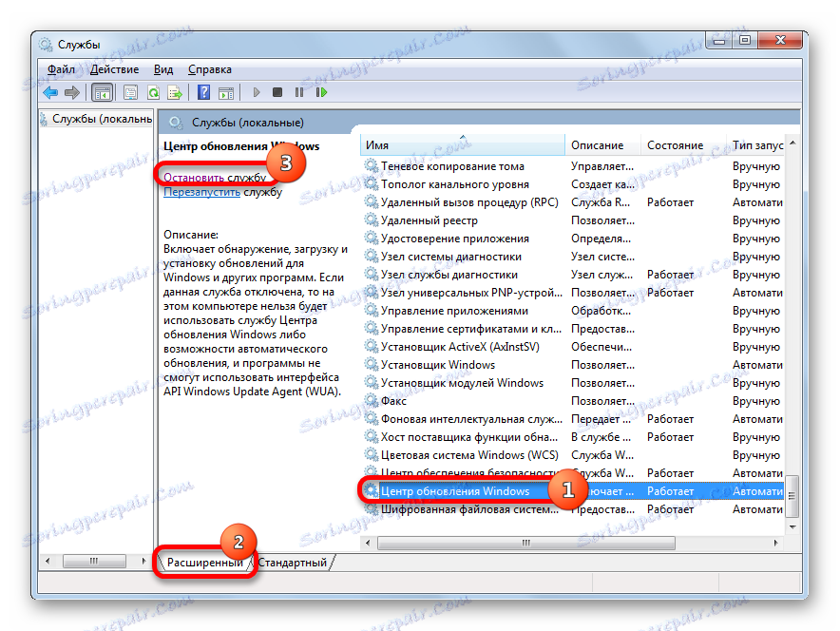
Task: Click gear icon of Теневое копирование тома
Action: pyautogui.click(x=371, y=165)
